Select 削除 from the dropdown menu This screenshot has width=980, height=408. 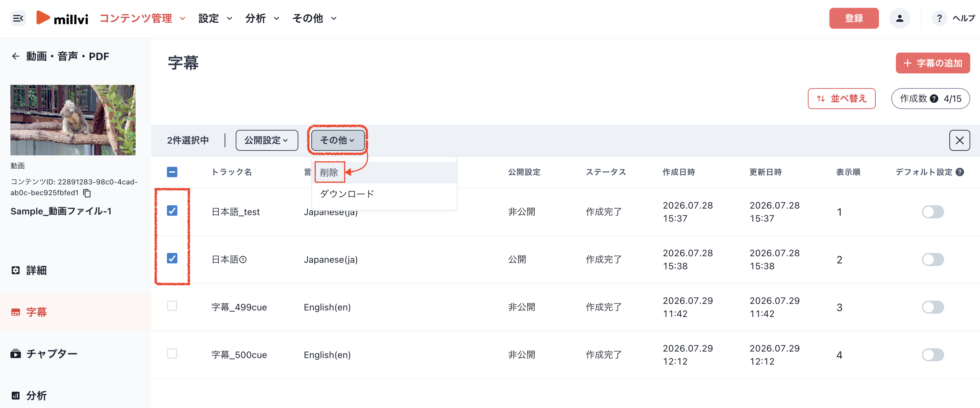click(384, 173)
